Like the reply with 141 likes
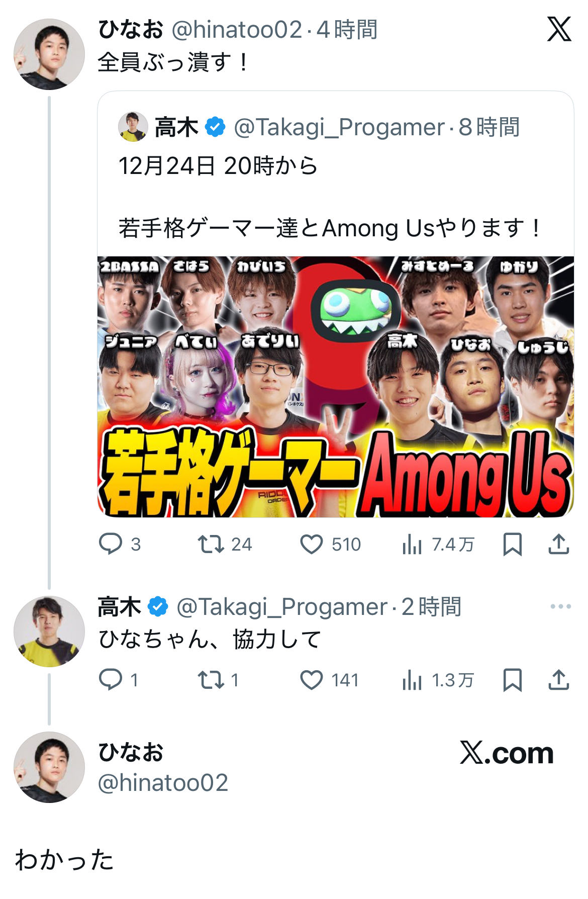Screen dimensions: 588x899 pyautogui.click(x=312, y=680)
